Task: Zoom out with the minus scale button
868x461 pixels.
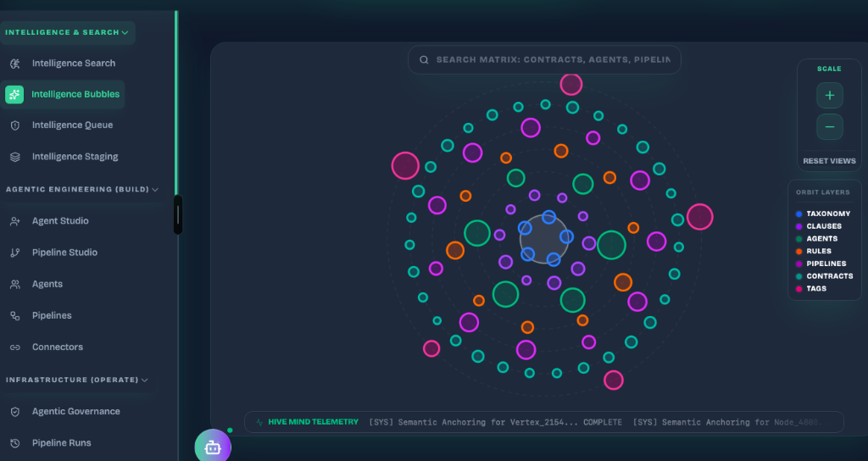Action: point(830,127)
